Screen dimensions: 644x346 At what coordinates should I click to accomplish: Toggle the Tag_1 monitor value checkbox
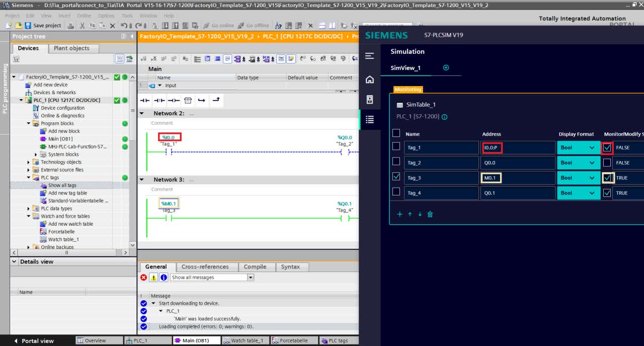point(607,148)
